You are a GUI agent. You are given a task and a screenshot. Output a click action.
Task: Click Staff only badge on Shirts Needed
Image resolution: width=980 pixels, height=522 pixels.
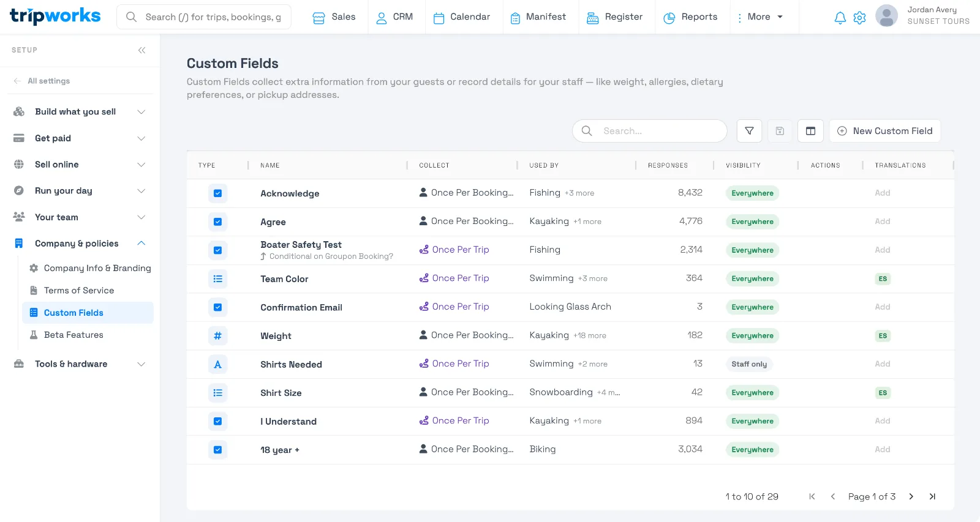pyautogui.click(x=749, y=365)
